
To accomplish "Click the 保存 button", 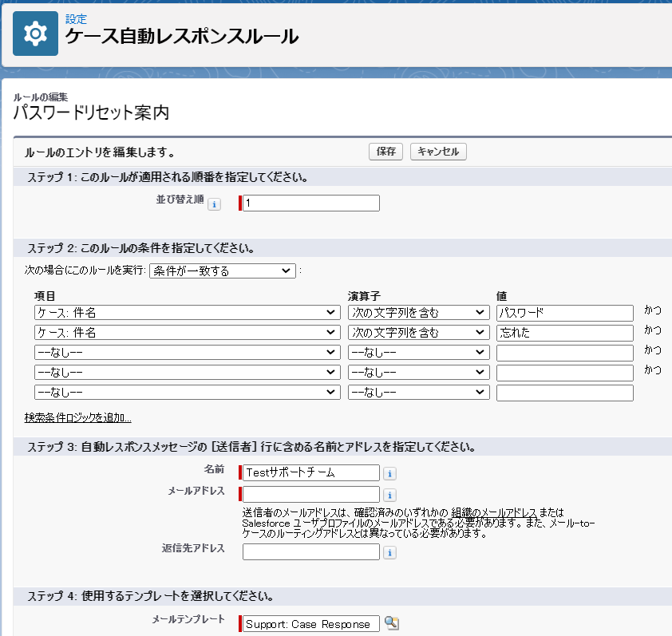I will pos(385,152).
